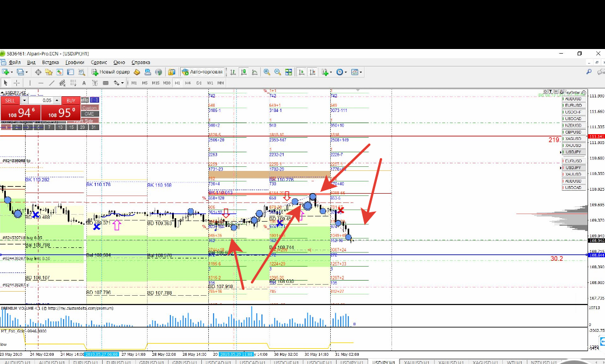Toggle the Авто-торговля button

point(202,72)
